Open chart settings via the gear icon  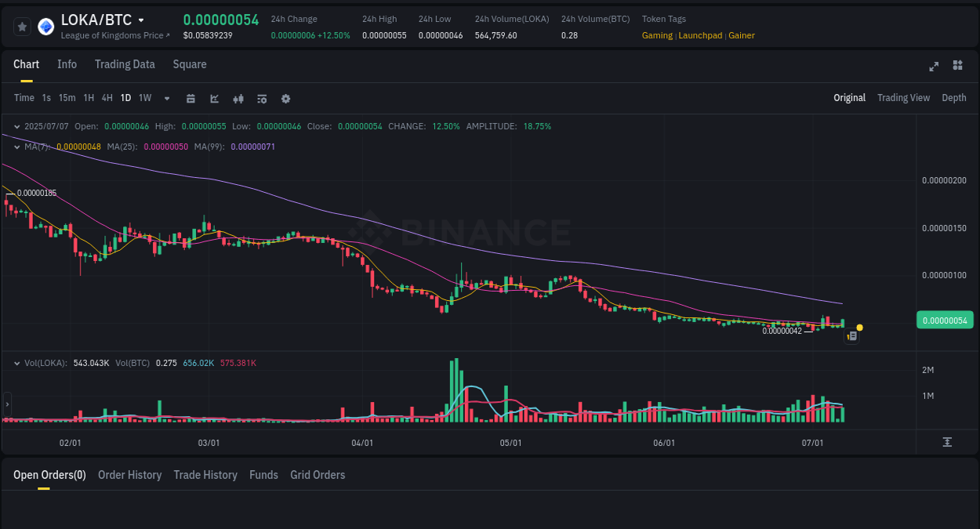pyautogui.click(x=285, y=98)
